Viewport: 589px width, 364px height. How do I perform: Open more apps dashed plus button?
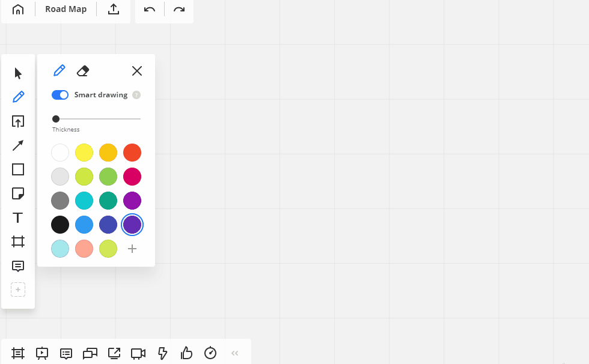(x=17, y=290)
